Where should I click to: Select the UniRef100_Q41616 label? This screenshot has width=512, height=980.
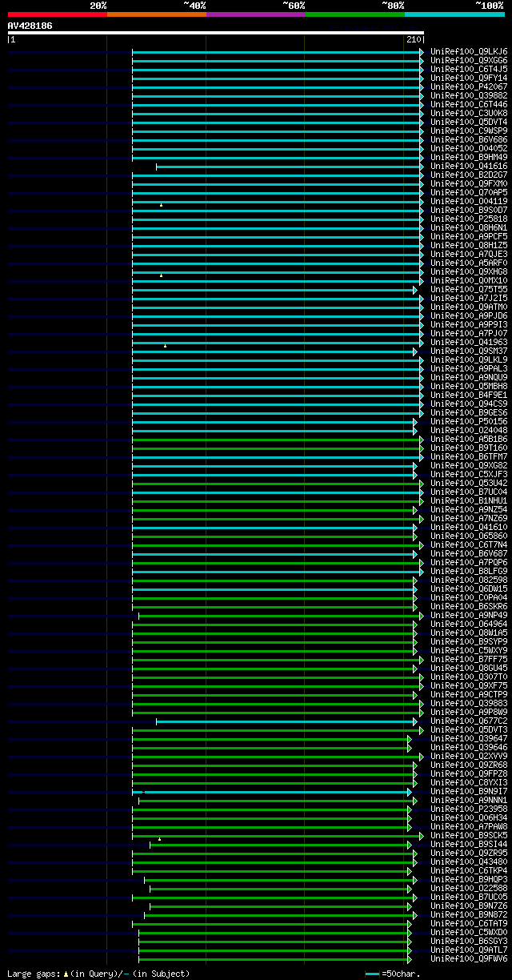[469, 167]
